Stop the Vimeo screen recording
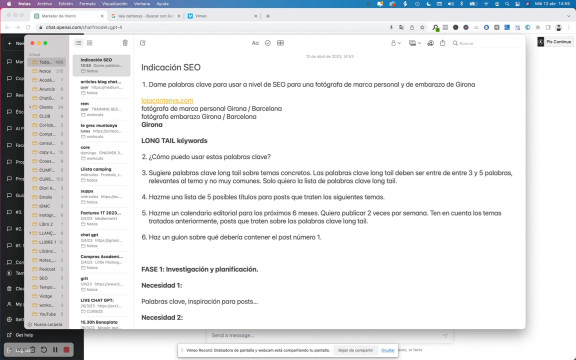This screenshot has width=576, height=360. [x=66, y=350]
